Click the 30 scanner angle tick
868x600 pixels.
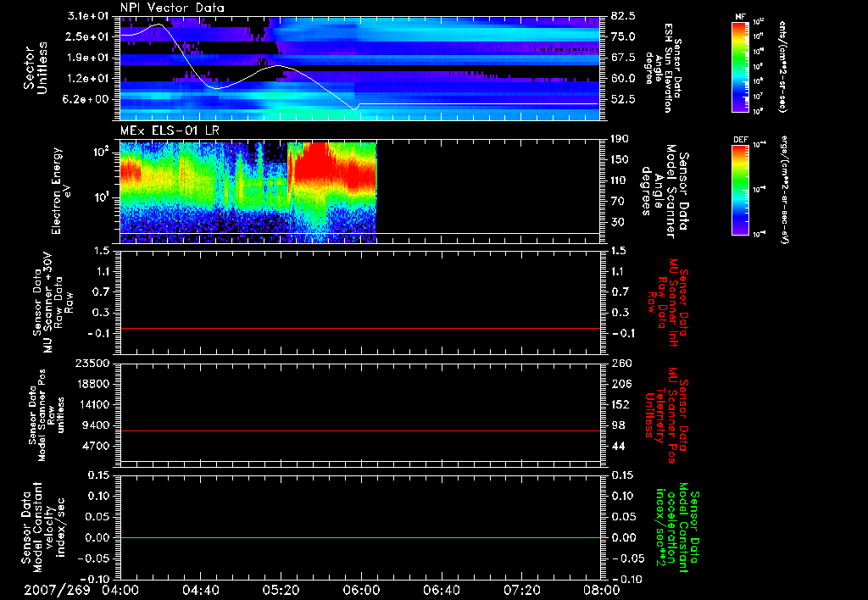coord(617,222)
